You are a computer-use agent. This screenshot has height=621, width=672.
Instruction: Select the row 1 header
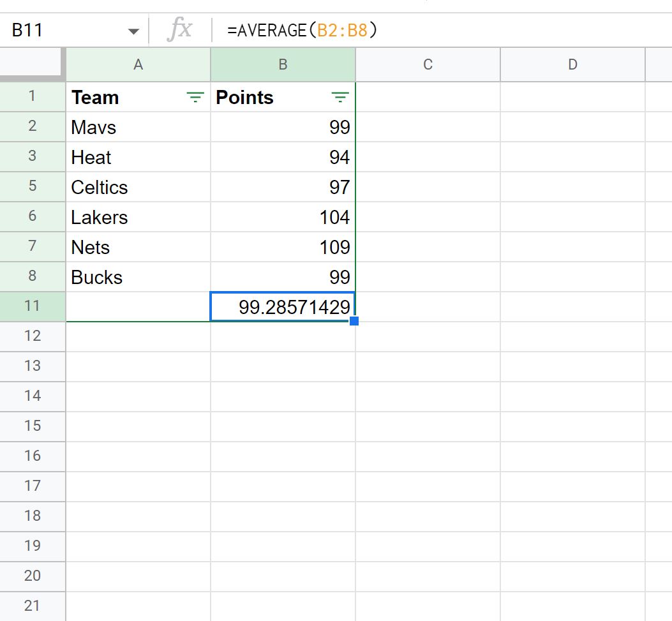click(33, 96)
